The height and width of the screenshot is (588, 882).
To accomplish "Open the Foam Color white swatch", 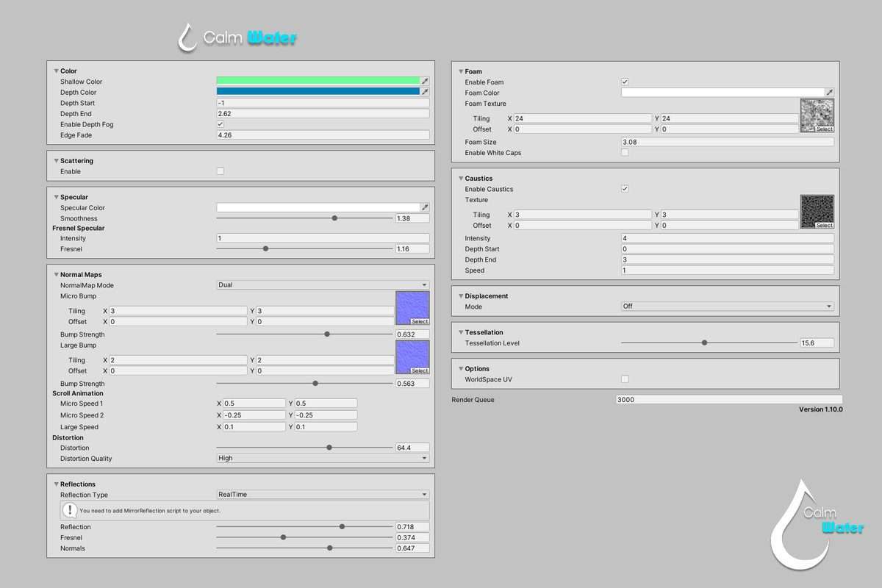I will (x=723, y=93).
